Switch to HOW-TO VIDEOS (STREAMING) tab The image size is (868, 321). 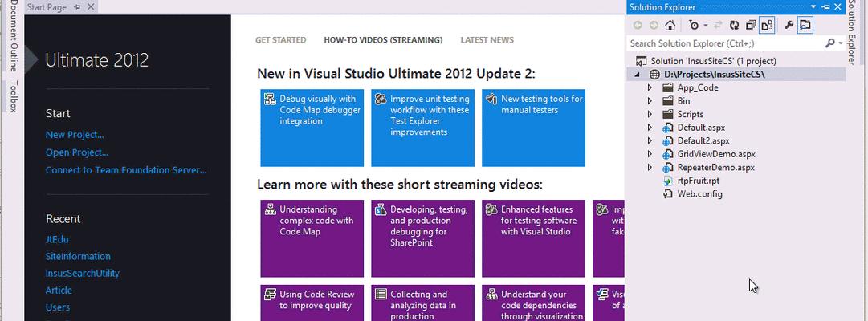click(383, 40)
